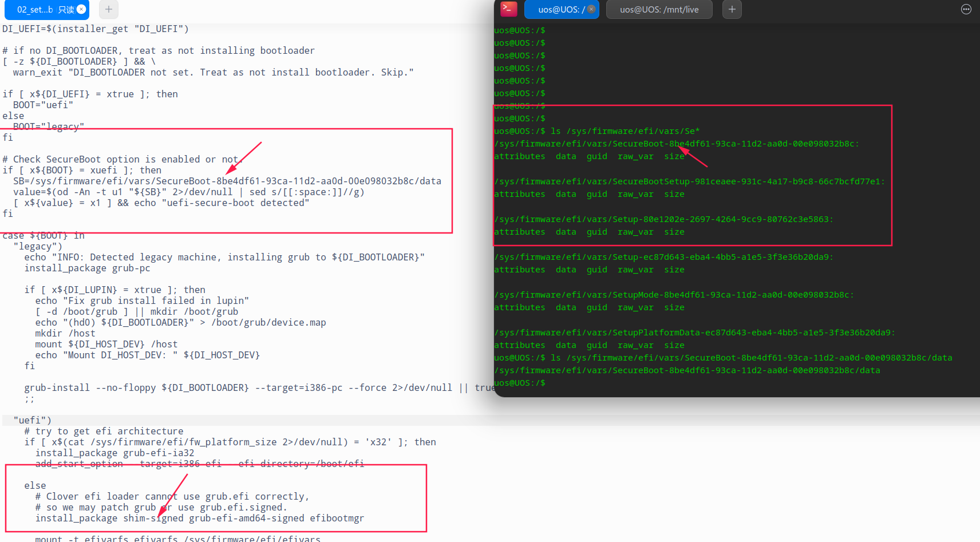
Task: Add a new tab in the text editor
Action: coord(109,9)
